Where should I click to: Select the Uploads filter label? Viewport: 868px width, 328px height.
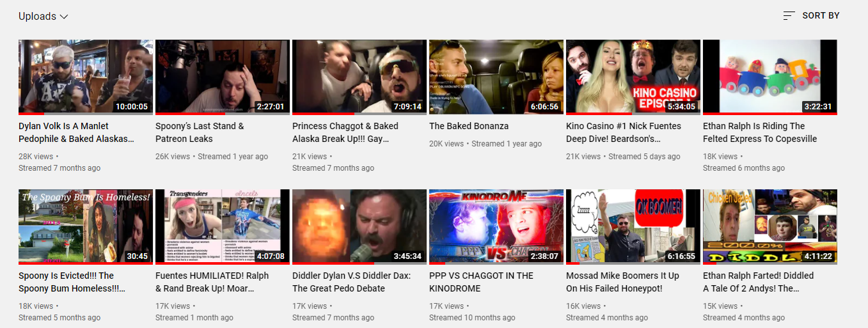click(37, 16)
